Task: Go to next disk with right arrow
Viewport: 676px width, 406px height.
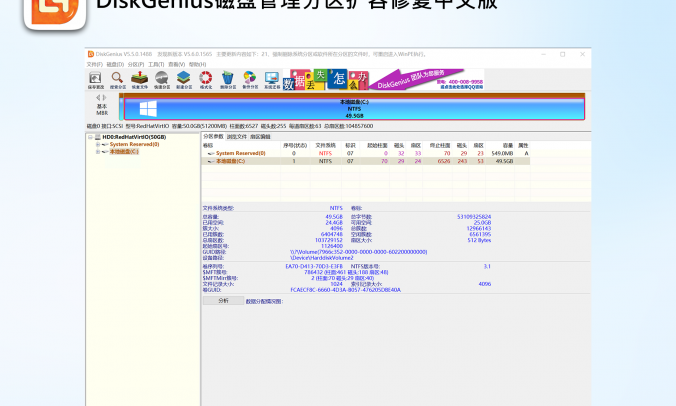Action: (x=104, y=97)
